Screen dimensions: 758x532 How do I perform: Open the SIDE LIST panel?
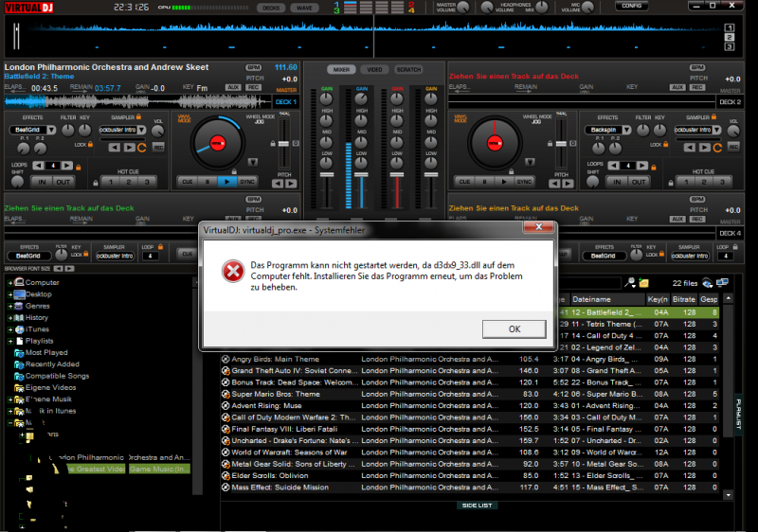[477, 505]
